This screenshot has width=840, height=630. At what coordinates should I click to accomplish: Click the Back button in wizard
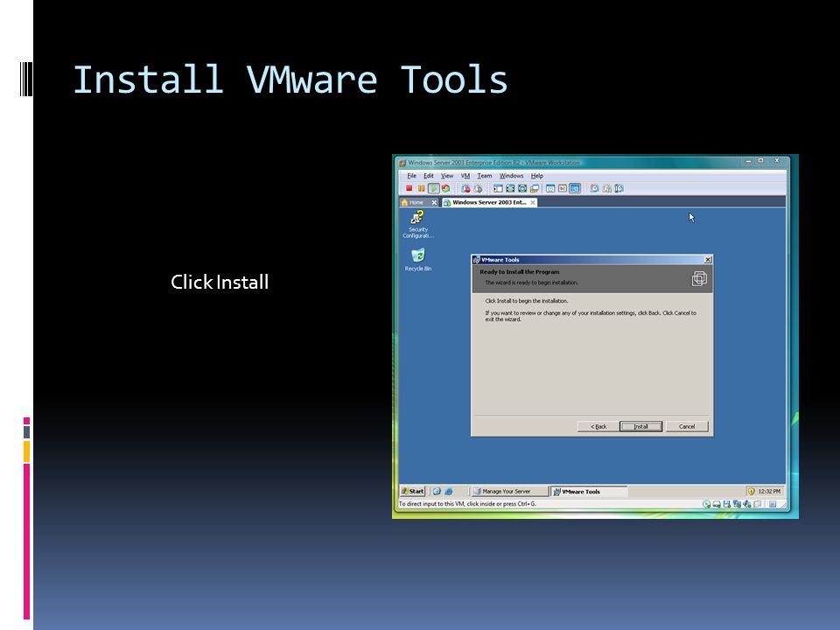tap(598, 426)
